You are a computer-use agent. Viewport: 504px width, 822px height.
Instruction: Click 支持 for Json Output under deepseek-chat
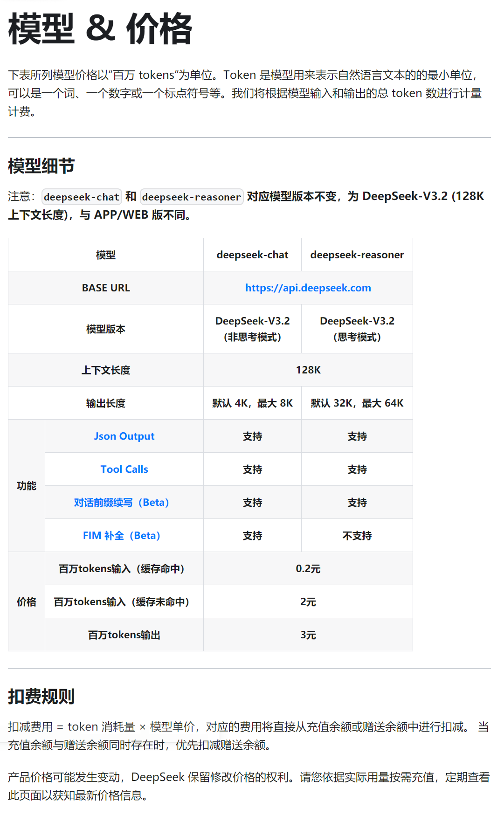click(252, 436)
